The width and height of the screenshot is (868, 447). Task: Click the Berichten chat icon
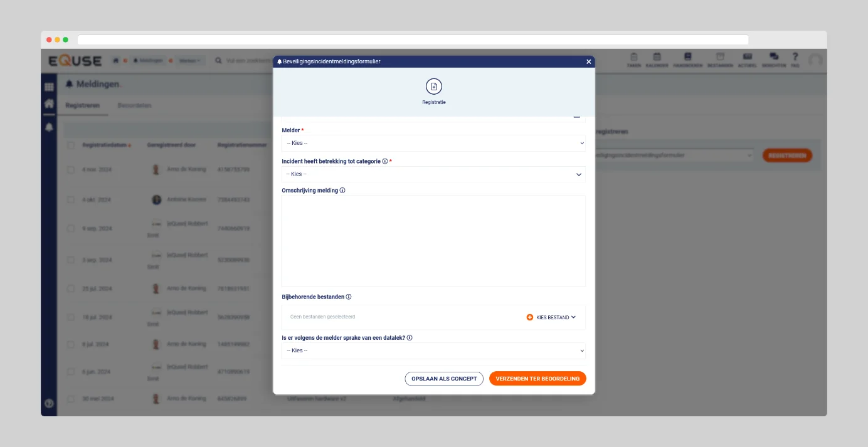(774, 57)
